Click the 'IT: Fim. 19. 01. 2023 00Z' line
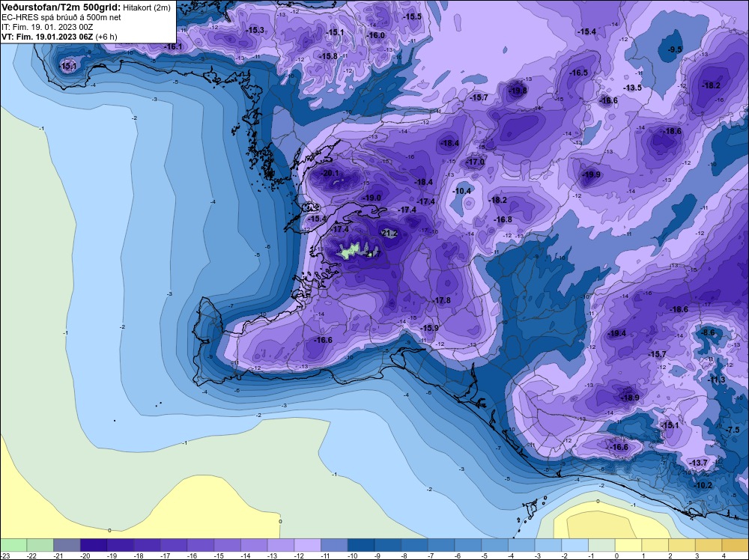This screenshot has height=560, width=749. click(x=47, y=27)
